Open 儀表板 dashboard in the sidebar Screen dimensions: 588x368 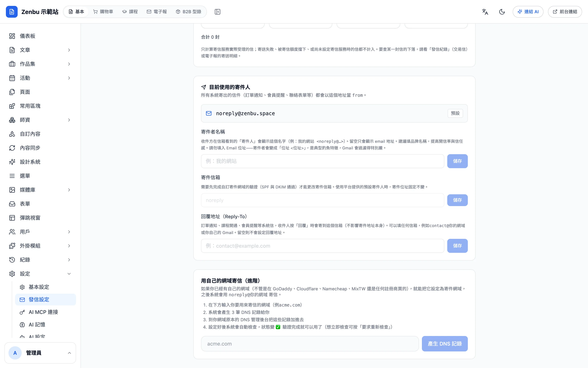(x=40, y=36)
